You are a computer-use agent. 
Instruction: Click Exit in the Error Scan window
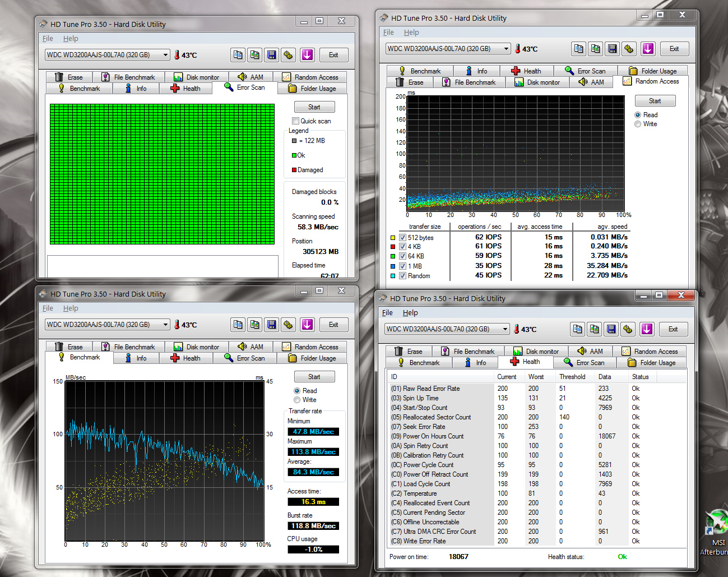coord(333,55)
